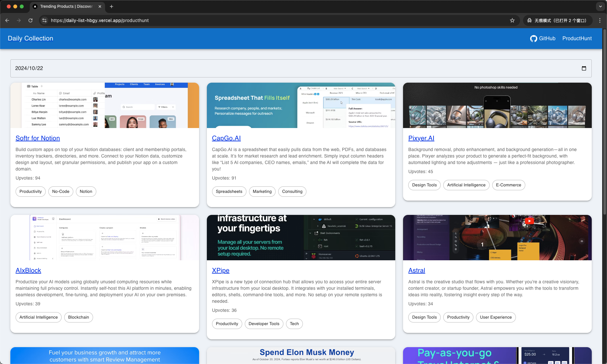Click the Artificial Intelligence tag under Pixyer.AI
607x364 pixels.
[466, 185]
